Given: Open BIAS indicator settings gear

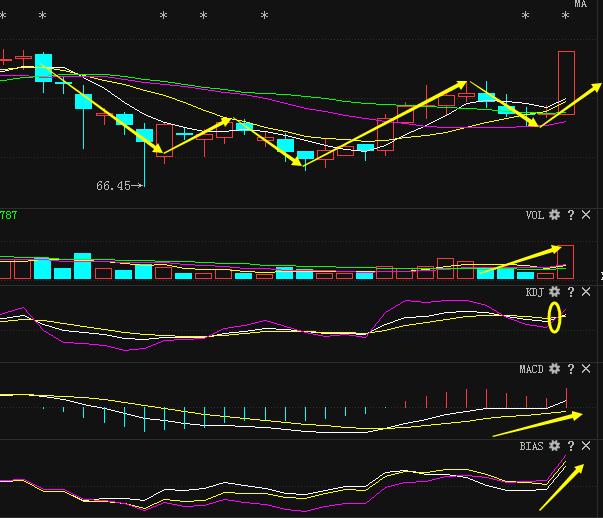Looking at the screenshot, I should 554,446.
